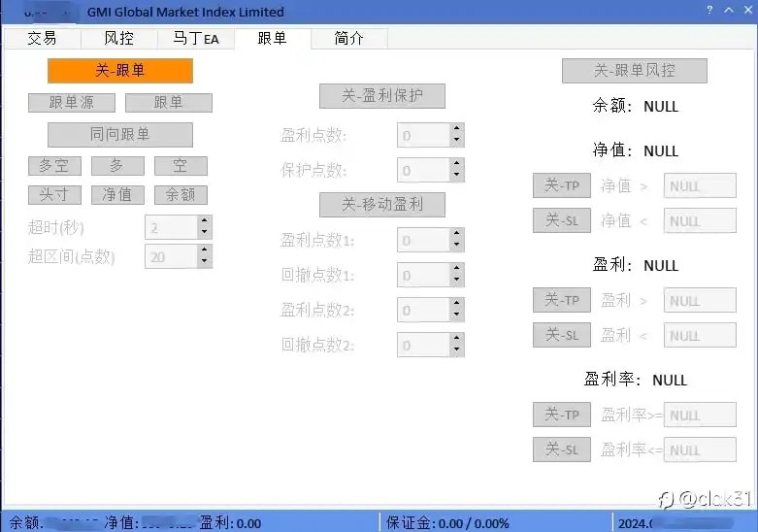Click the NULL field for 盈利率<=
Viewport: 758px width, 532px height.
click(700, 449)
